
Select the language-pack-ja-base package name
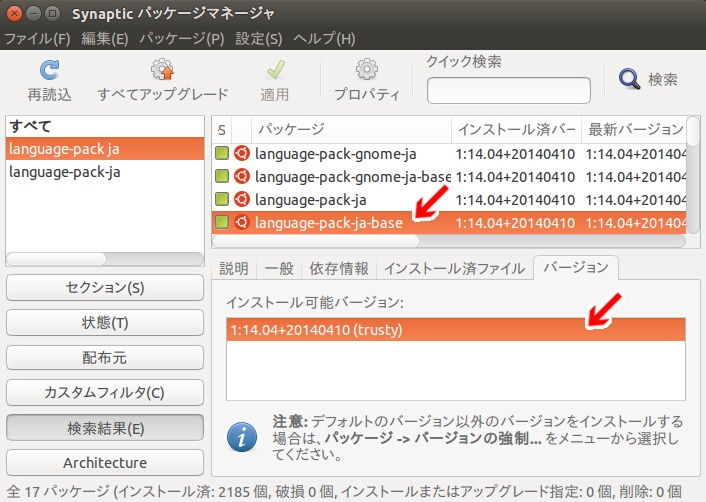click(329, 223)
